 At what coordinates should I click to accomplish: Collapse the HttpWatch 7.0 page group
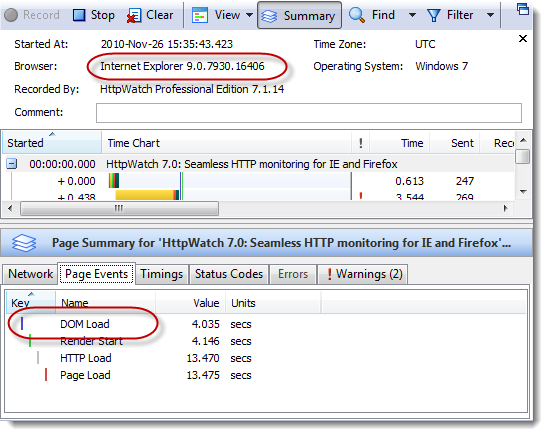12,164
